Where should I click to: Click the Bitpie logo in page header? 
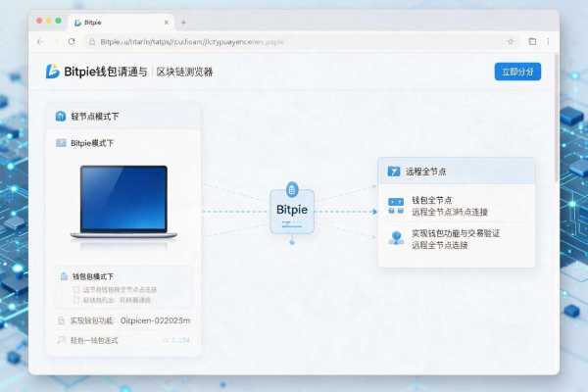[x=53, y=72]
